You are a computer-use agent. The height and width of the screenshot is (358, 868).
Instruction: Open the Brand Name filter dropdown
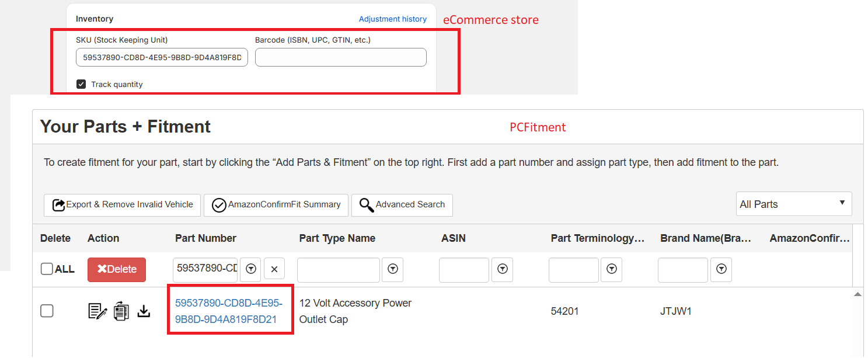721,269
